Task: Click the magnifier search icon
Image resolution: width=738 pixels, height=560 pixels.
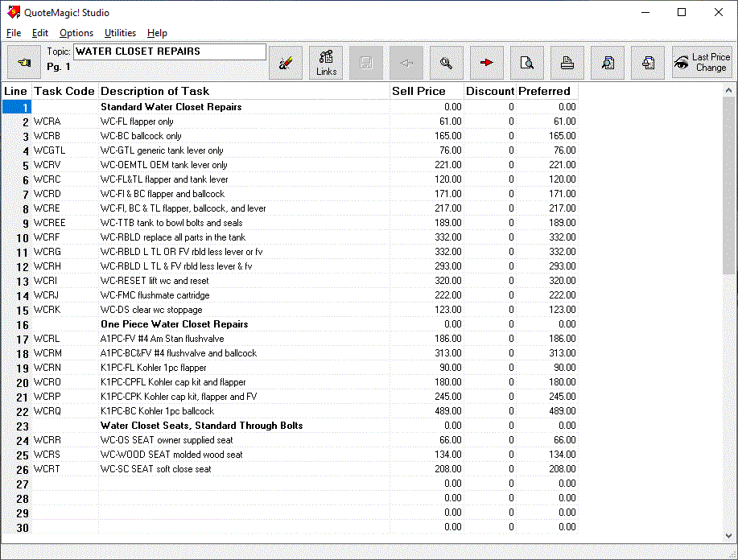Action: (446, 62)
